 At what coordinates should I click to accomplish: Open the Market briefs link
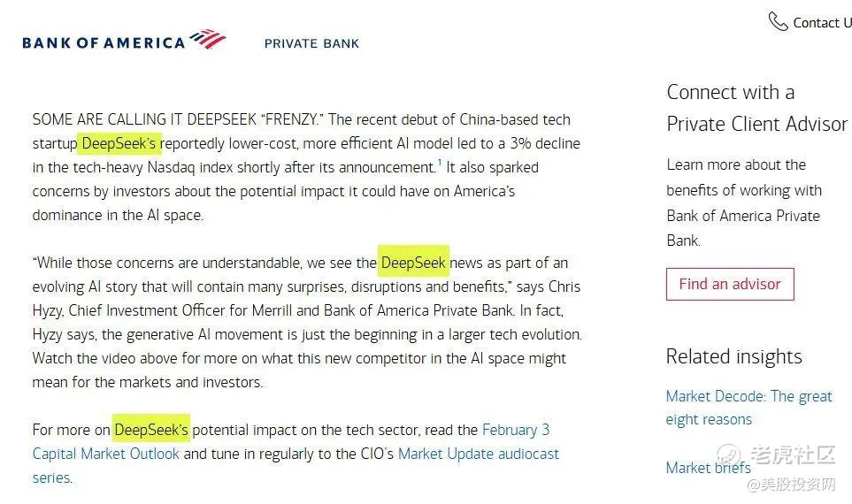[708, 468]
